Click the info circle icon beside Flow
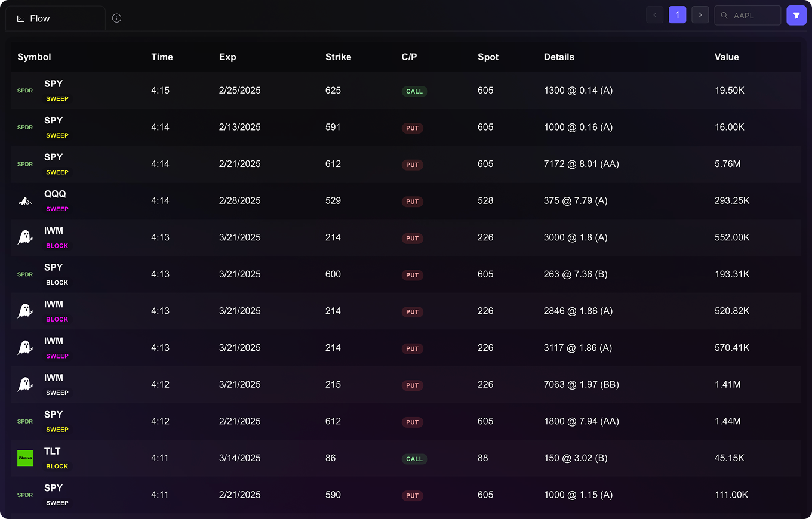812x519 pixels. 117,18
